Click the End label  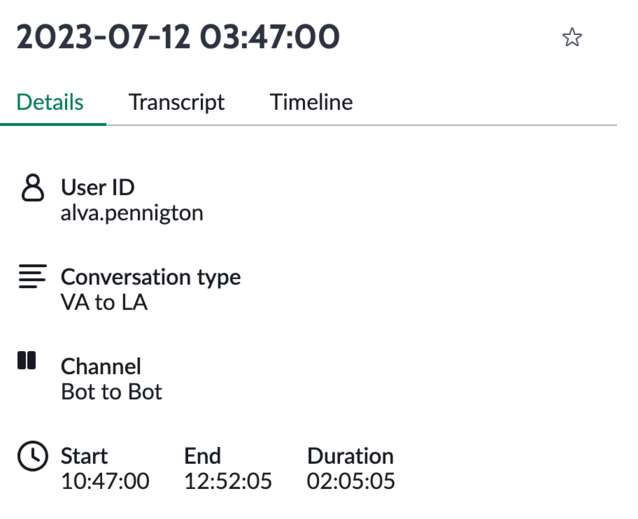pos(202,456)
